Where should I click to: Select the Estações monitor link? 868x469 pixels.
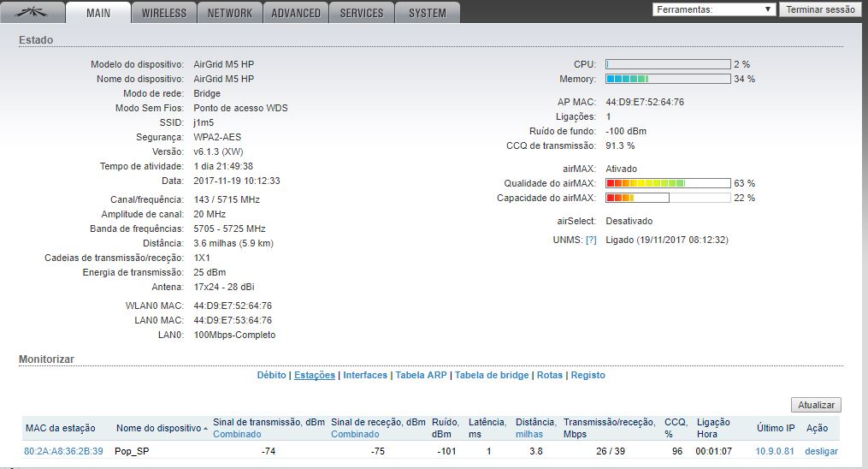tap(315, 375)
